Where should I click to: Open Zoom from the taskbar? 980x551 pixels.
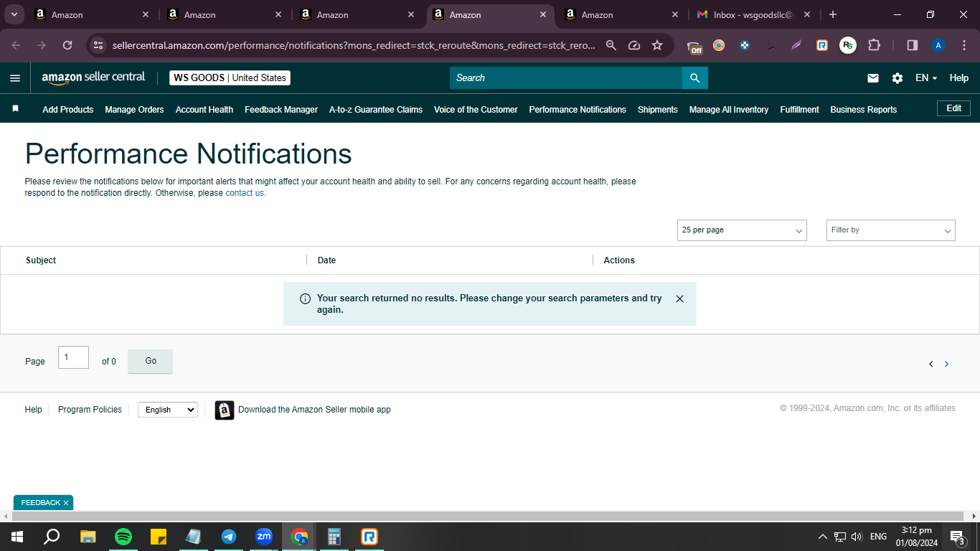tap(264, 537)
